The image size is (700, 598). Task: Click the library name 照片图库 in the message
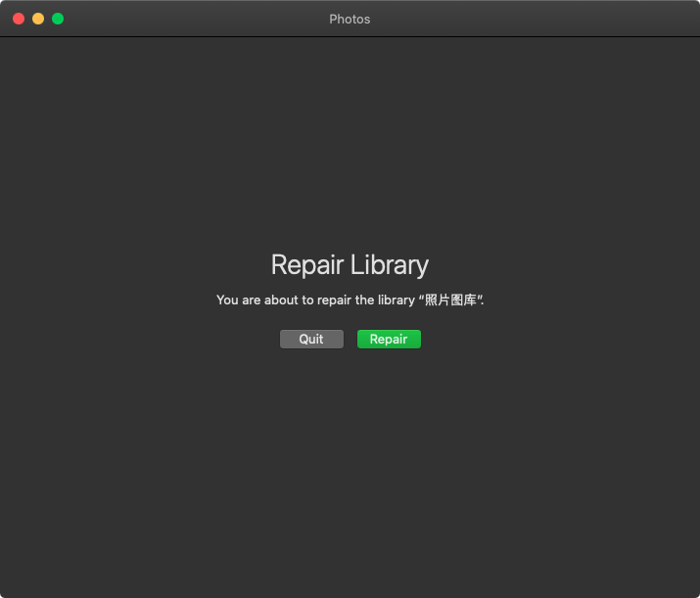pos(450,300)
